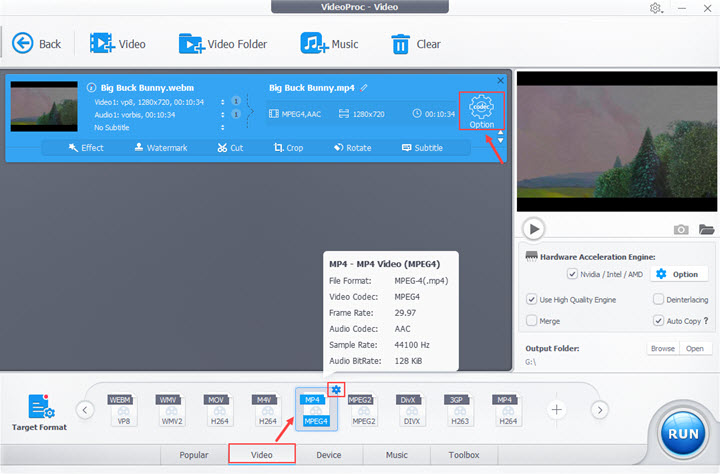Open the codec Option gear for Big Buck Bunny

(481, 111)
